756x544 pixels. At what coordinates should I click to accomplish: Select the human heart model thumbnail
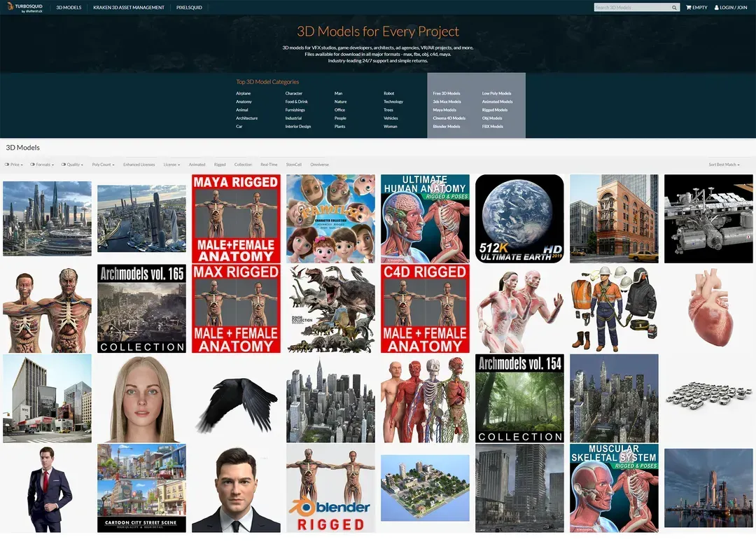pos(708,308)
